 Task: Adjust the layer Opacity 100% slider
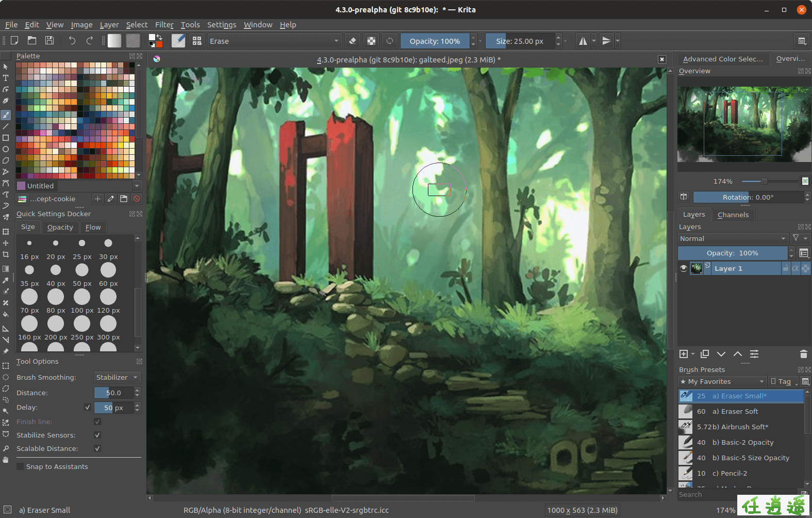click(x=733, y=253)
